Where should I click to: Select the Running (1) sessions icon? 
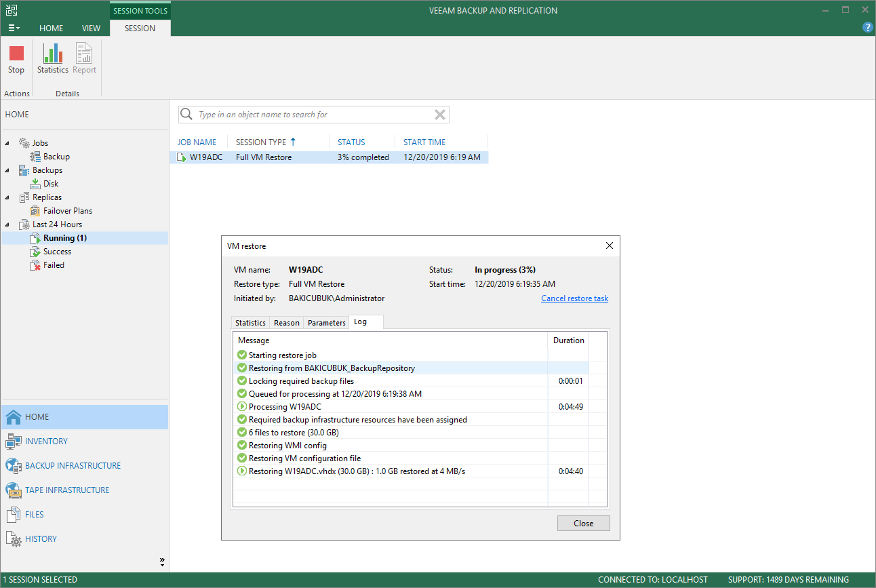coord(35,238)
